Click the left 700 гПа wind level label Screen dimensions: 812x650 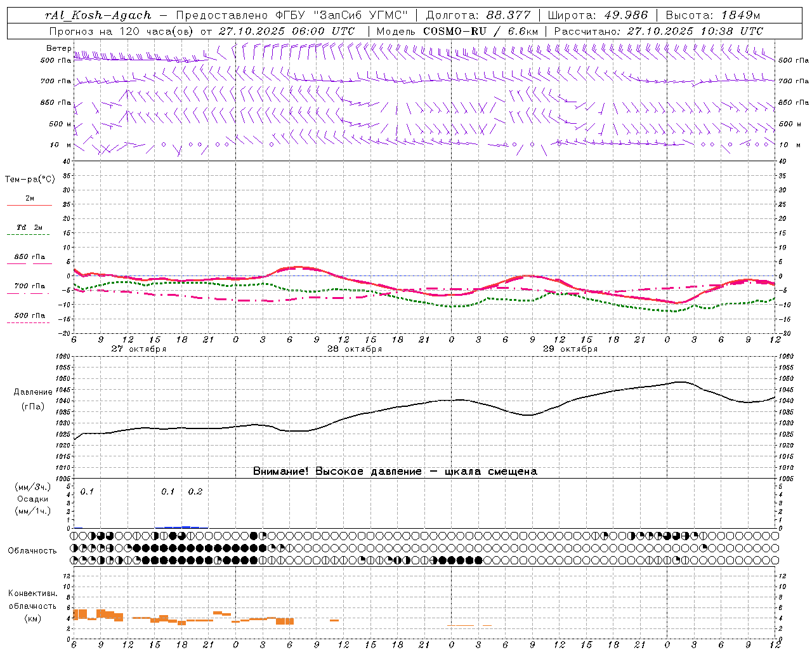point(56,81)
